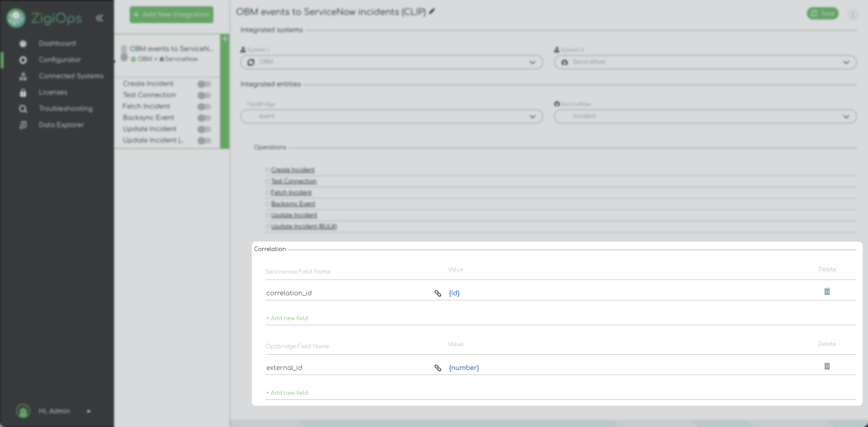Click the Save button
The height and width of the screenshot is (427, 868).
(x=822, y=14)
